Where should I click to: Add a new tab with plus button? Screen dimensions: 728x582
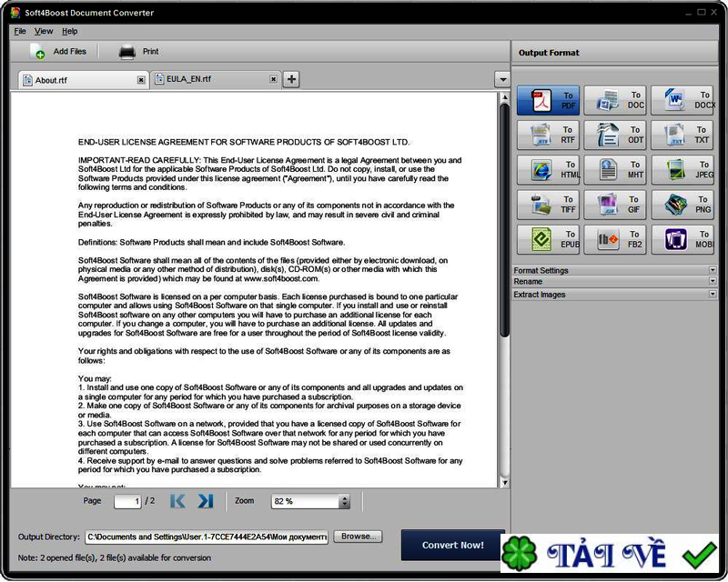click(x=291, y=79)
